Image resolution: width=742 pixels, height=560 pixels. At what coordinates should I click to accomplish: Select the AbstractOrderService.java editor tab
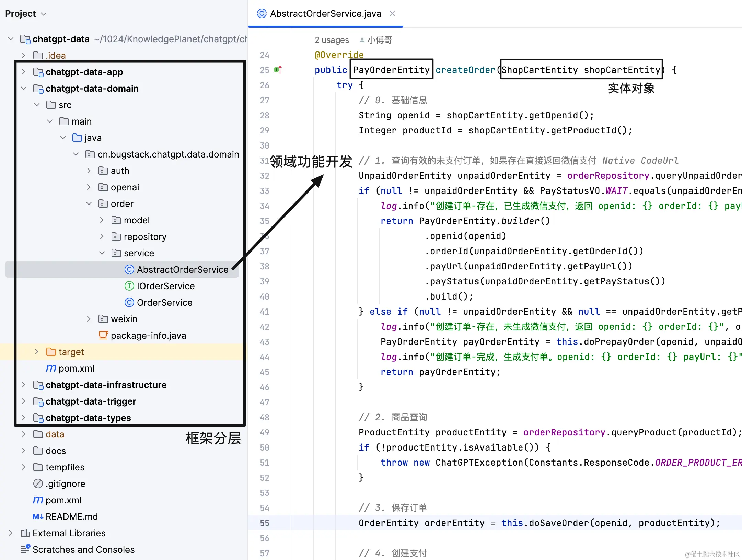pyautogui.click(x=325, y=13)
